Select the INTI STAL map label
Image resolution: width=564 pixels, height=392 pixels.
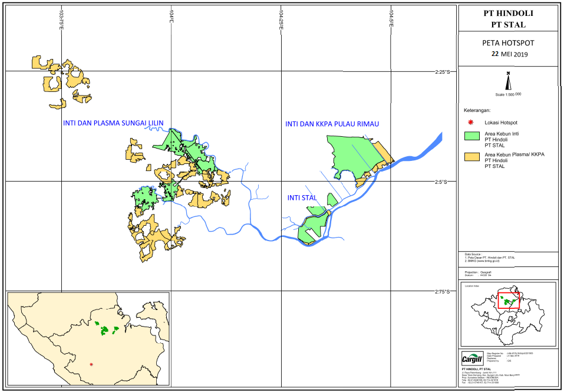pyautogui.click(x=302, y=198)
